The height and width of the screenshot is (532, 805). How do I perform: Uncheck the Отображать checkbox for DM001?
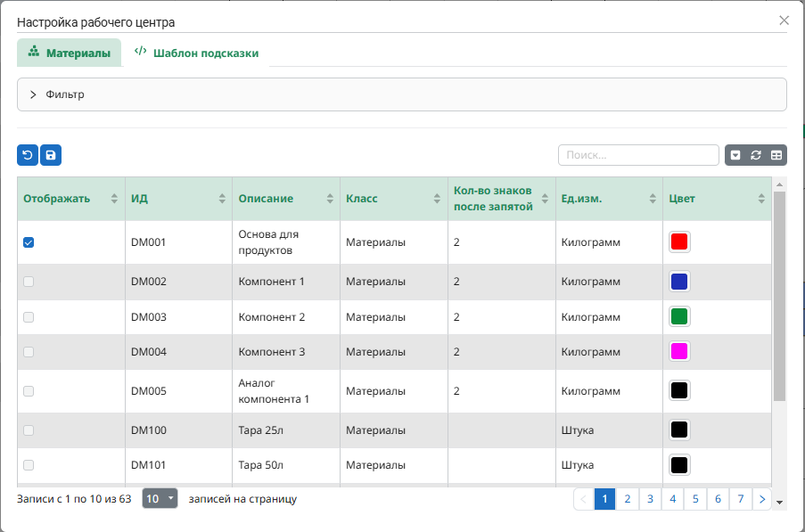pyautogui.click(x=29, y=242)
